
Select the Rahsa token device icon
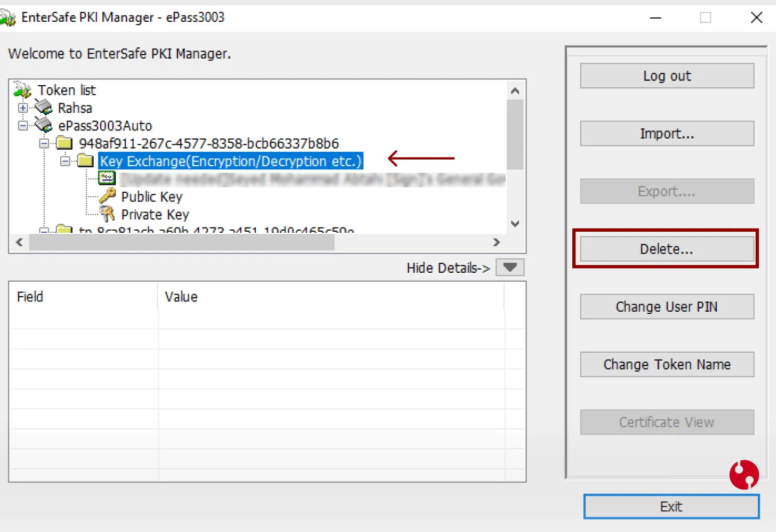44,108
